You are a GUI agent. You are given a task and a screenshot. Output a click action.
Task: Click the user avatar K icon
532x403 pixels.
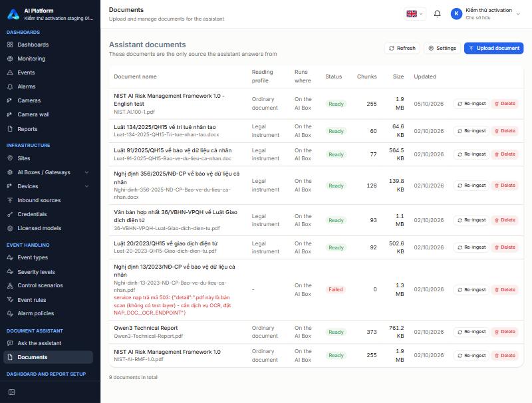tap(456, 13)
